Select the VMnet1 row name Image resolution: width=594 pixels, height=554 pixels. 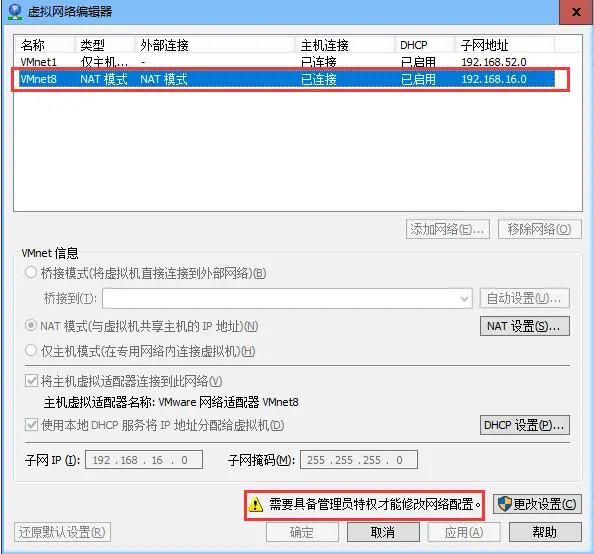click(x=39, y=62)
